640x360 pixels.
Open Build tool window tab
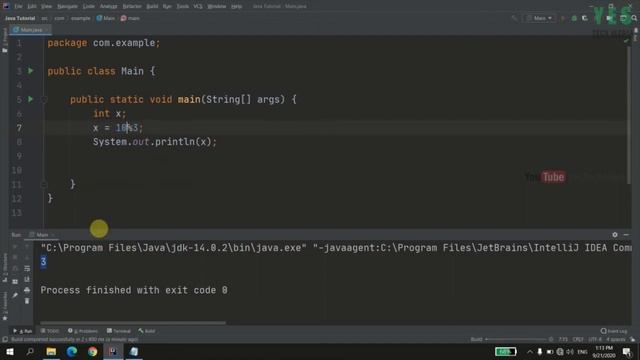click(x=147, y=331)
